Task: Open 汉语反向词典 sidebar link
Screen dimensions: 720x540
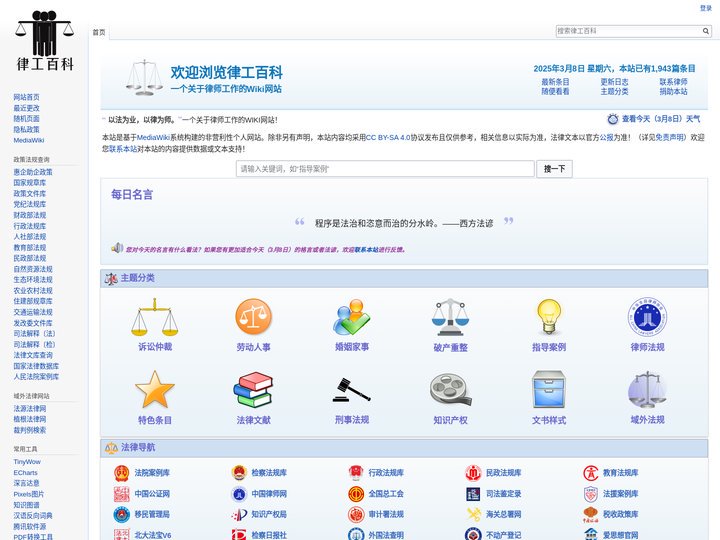Action: point(33,516)
